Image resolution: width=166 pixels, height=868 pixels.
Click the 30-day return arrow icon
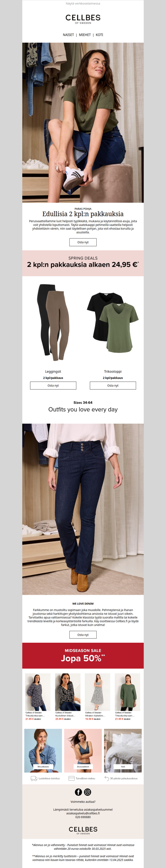(107, 779)
